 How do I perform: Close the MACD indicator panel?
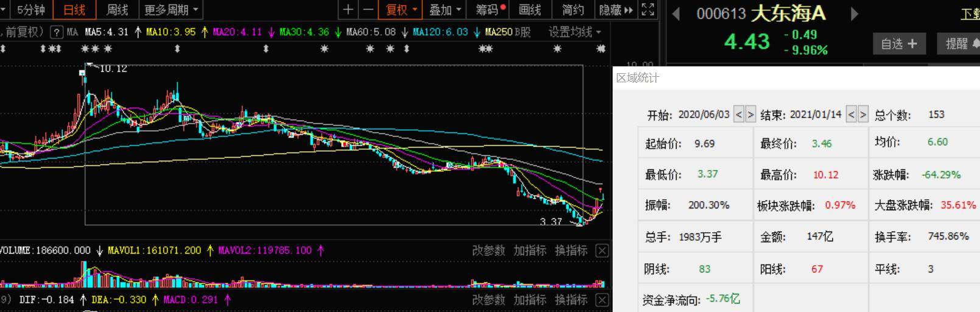coord(602,300)
